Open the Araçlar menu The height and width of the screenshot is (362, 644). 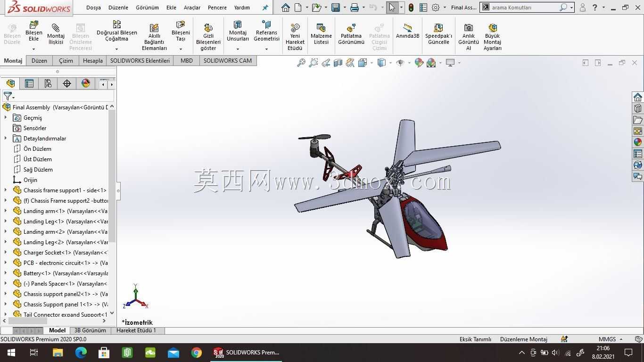coord(192,8)
